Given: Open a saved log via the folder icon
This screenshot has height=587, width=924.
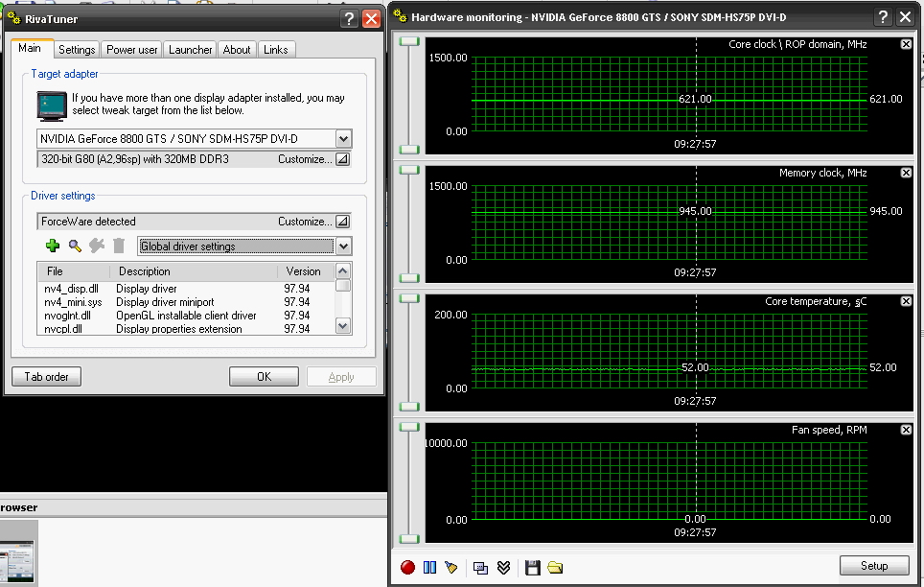Looking at the screenshot, I should click(x=555, y=568).
